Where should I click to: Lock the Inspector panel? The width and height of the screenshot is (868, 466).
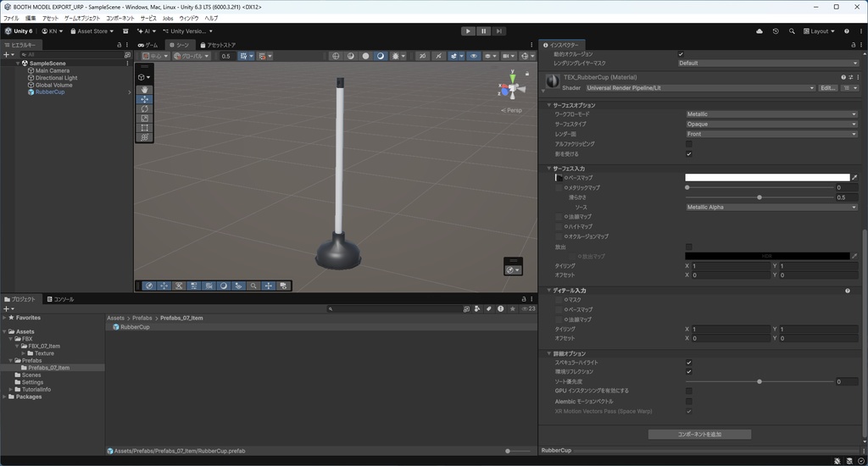(x=853, y=45)
